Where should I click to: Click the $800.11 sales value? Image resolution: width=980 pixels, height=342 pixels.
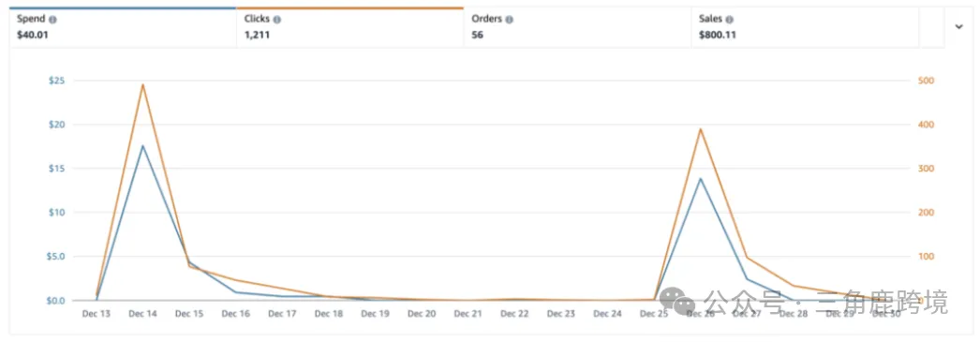point(718,35)
